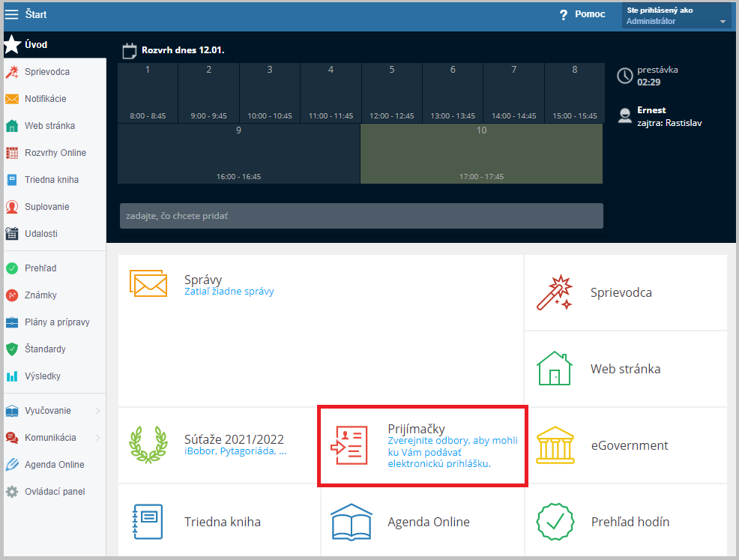This screenshot has width=739, height=560.
Task: Click the magic wand Sprievodca tile icon
Action: click(555, 292)
